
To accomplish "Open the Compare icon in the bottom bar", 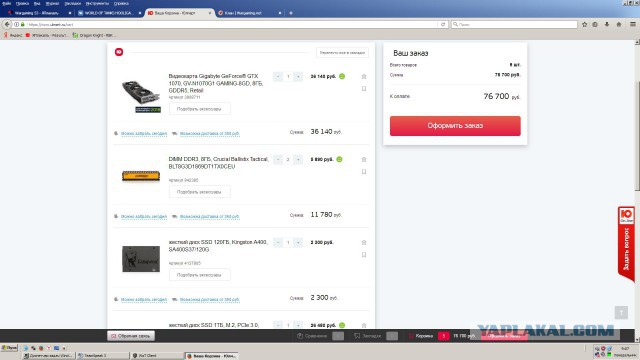I will (300, 336).
